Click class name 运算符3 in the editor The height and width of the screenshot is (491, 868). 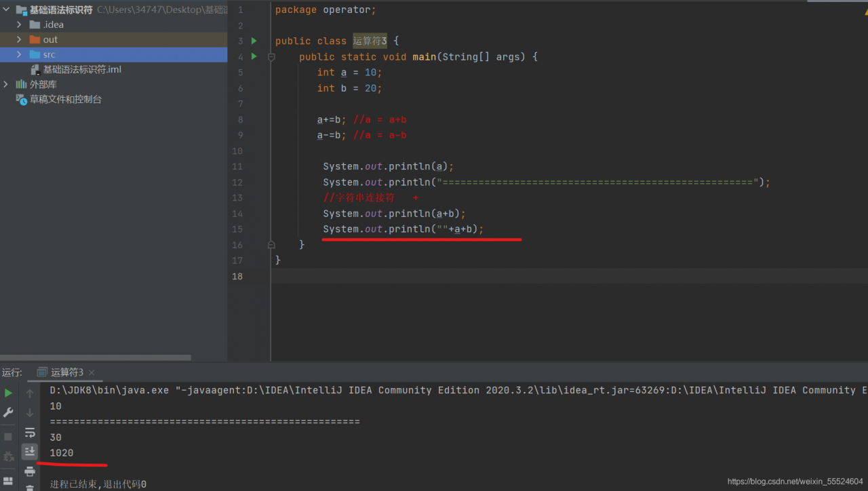370,41
